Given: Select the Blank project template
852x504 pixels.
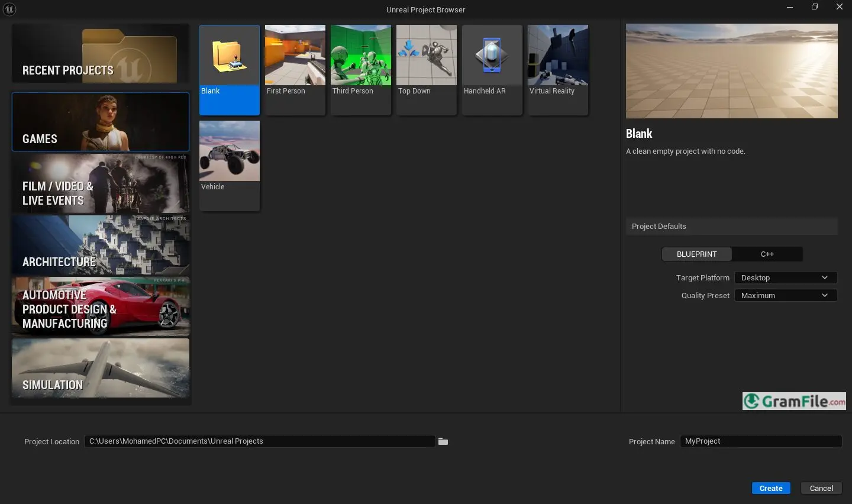Looking at the screenshot, I should (x=230, y=70).
